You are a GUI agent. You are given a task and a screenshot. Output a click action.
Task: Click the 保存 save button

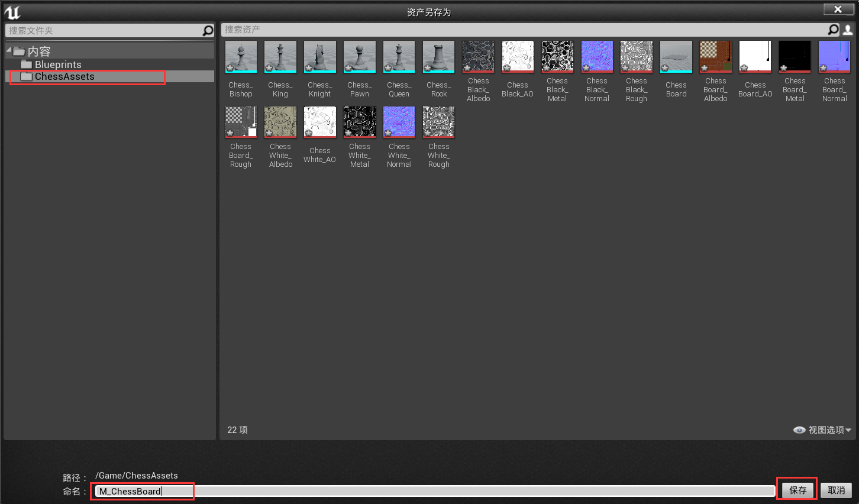tap(797, 490)
